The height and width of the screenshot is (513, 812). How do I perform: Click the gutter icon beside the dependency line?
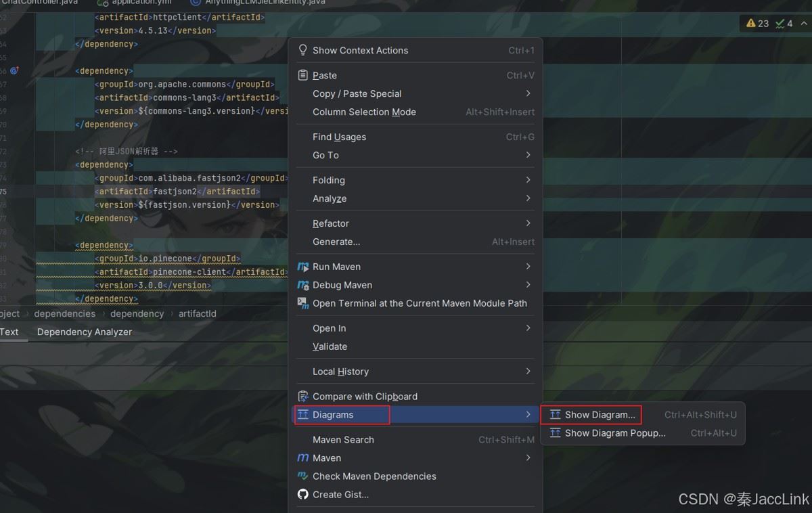[x=15, y=70]
